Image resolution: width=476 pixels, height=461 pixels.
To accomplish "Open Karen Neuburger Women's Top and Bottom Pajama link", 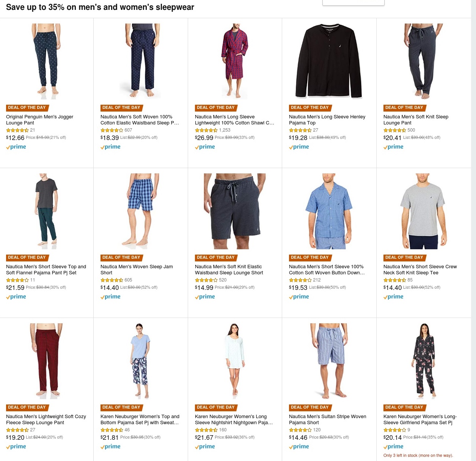I will (140, 419).
